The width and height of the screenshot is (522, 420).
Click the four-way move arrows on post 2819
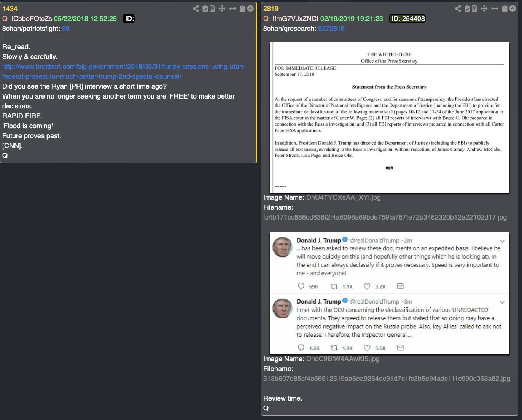pos(484,8)
